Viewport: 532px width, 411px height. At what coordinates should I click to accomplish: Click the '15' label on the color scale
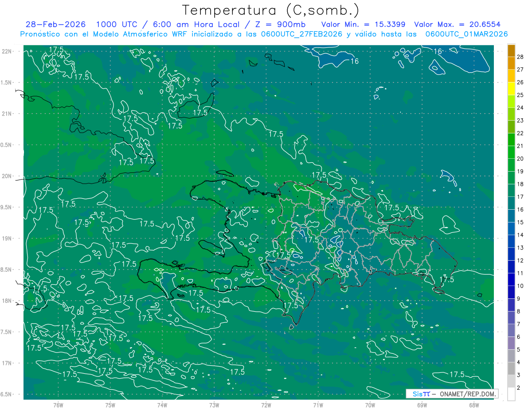click(x=520, y=222)
